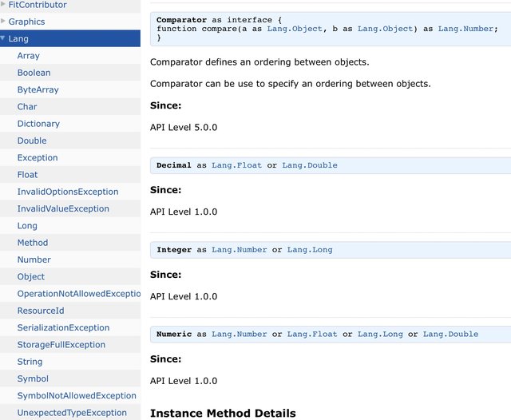Collapse the Lang tree node arrow
This screenshot has height=420, width=511.
coord(3,38)
